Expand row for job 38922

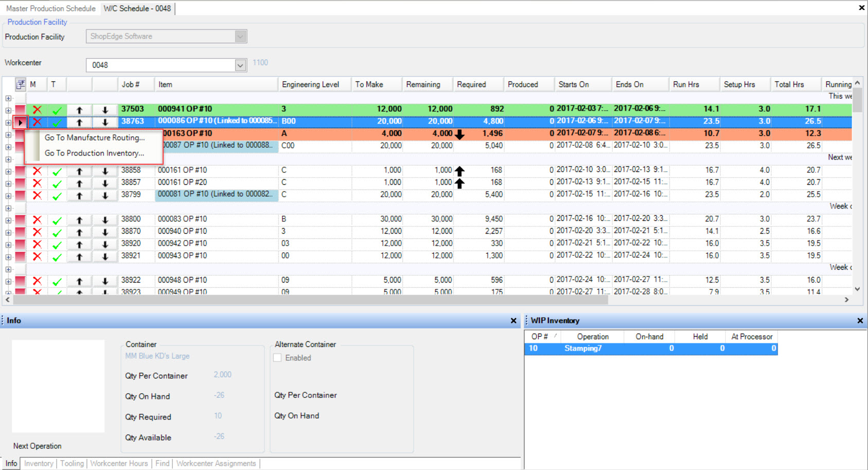(x=8, y=282)
